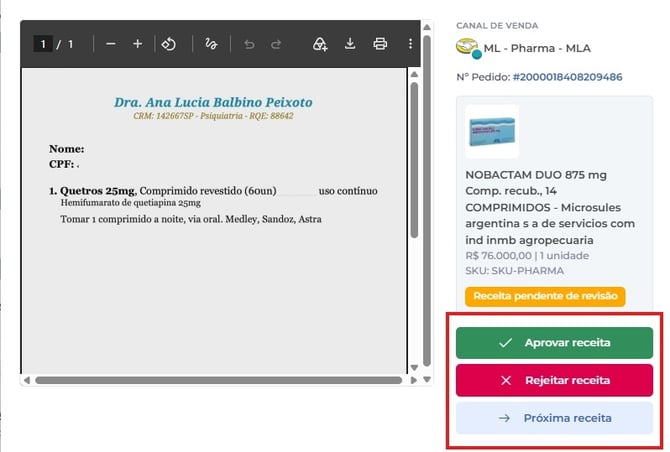Click the CRM: 142667SP line
670x452 pixels.
(x=213, y=116)
